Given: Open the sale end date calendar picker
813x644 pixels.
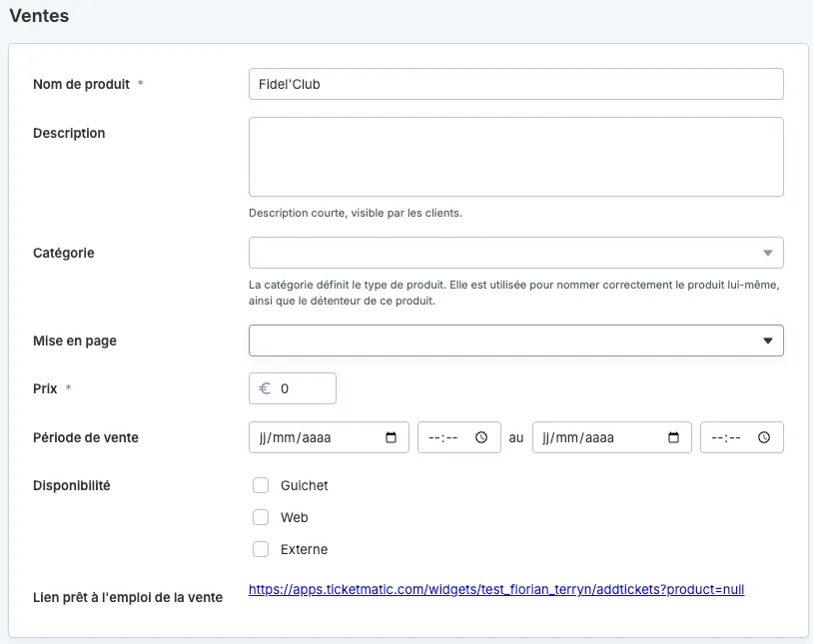Looking at the screenshot, I should (x=673, y=437).
